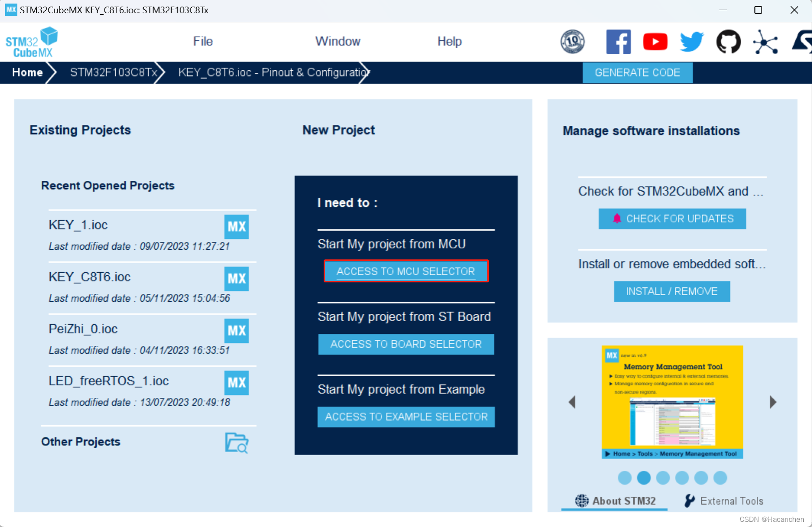Image resolution: width=812 pixels, height=527 pixels.
Task: Click ACCESS TO BOARD SELECTOR
Action: (406, 344)
